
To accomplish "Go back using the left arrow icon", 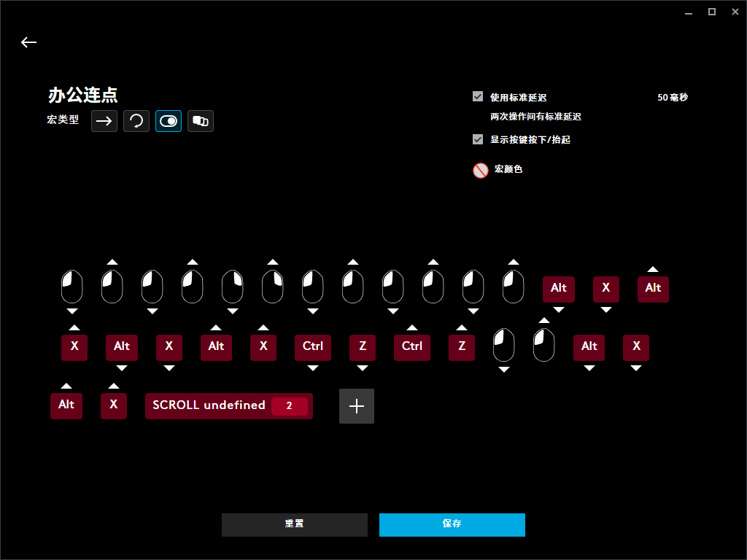I will [28, 42].
